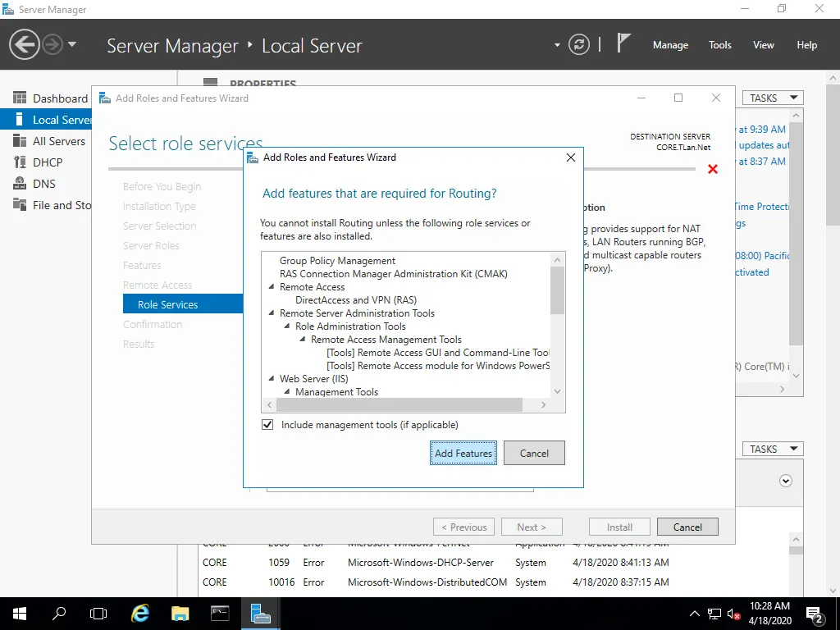840x630 pixels.
Task: Click the DNS sidebar icon
Action: pos(20,183)
